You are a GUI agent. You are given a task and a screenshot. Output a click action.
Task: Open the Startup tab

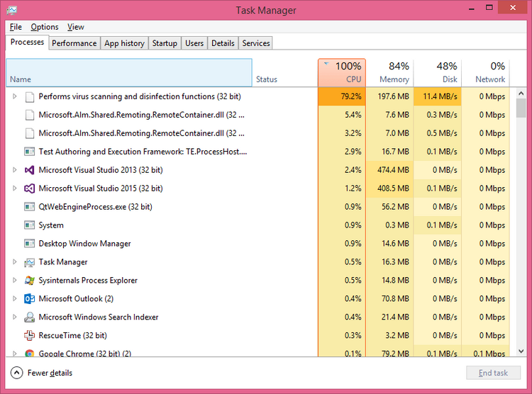click(165, 43)
